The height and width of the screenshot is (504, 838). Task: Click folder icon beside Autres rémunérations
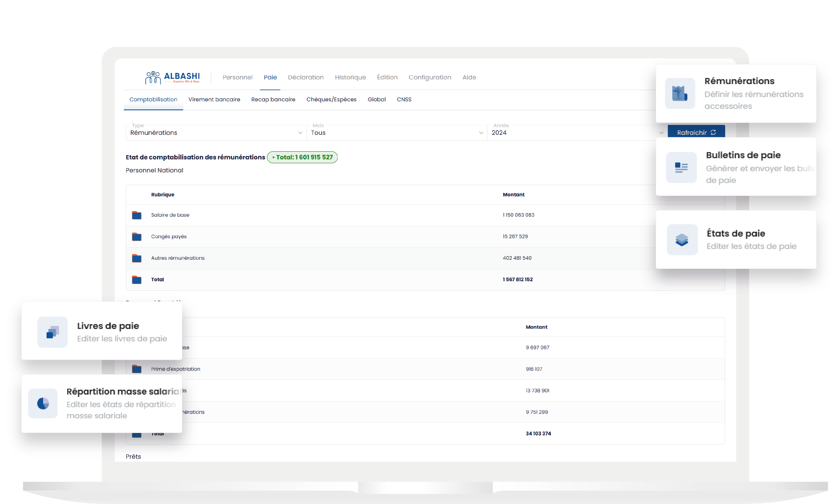(x=137, y=258)
